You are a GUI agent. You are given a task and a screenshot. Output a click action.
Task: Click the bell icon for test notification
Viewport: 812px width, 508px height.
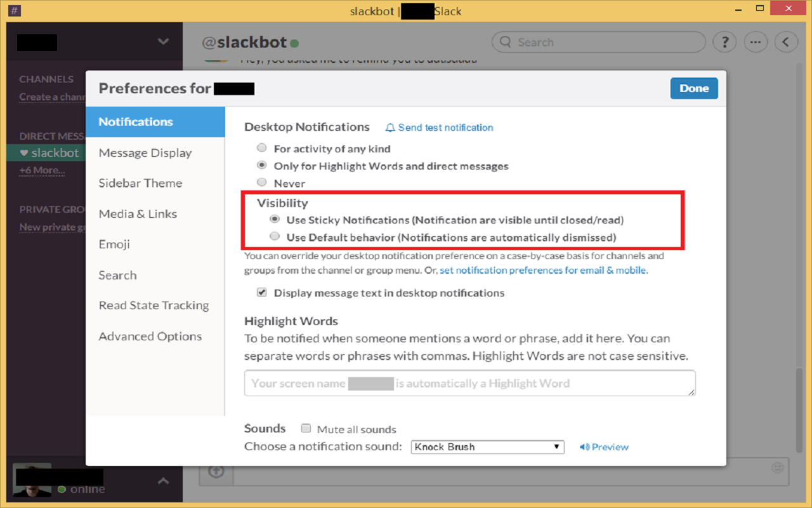[x=390, y=128]
